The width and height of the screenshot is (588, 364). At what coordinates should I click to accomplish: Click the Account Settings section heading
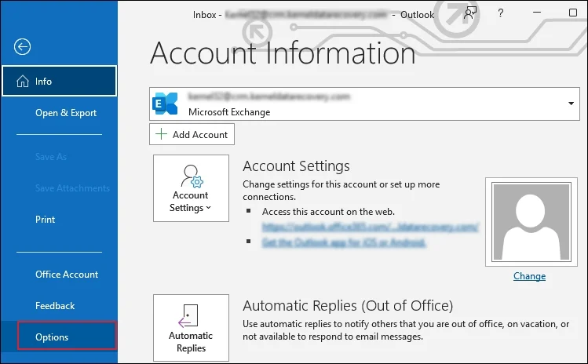(x=296, y=166)
